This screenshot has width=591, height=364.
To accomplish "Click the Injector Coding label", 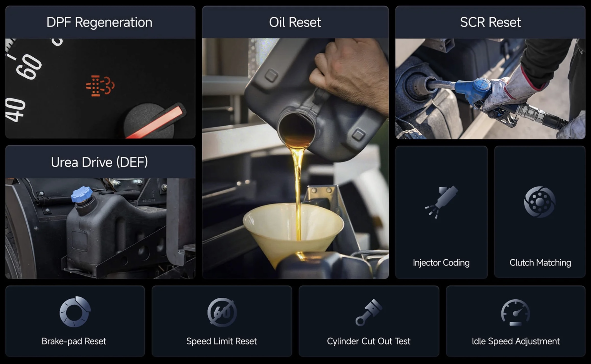I will 441,263.
